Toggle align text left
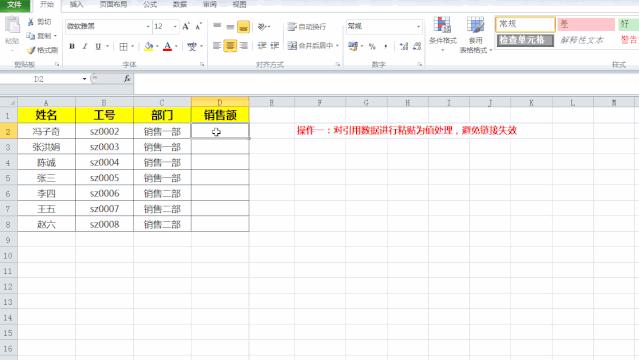This screenshot has height=360, width=639. point(217,46)
